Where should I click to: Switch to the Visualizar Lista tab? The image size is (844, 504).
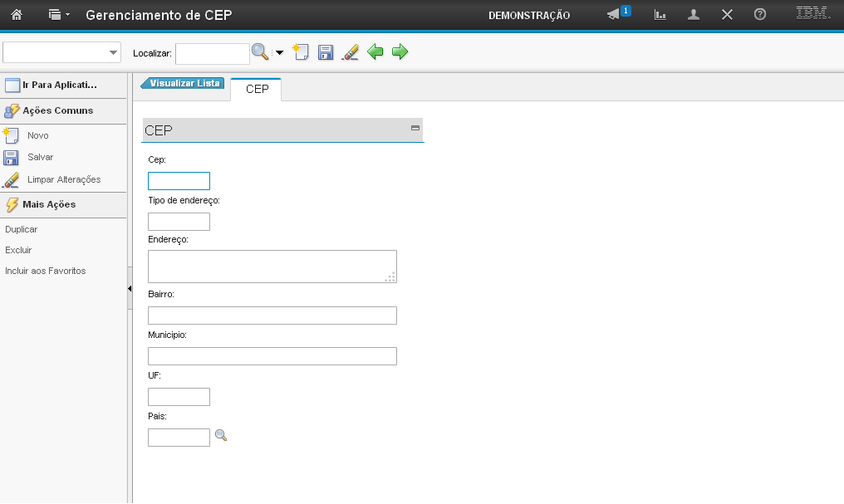tap(184, 84)
